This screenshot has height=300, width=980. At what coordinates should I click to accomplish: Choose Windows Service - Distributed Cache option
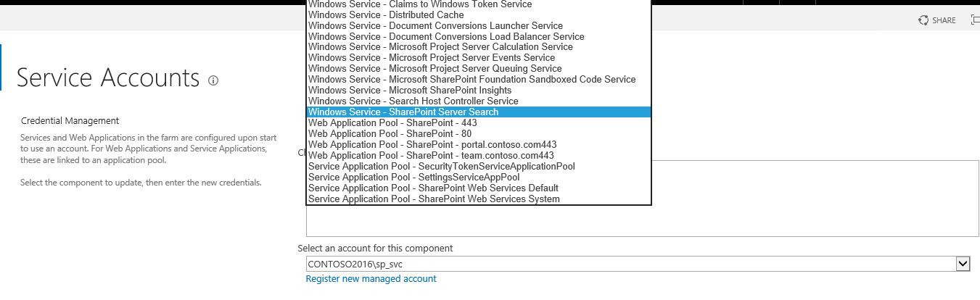(478, 14)
